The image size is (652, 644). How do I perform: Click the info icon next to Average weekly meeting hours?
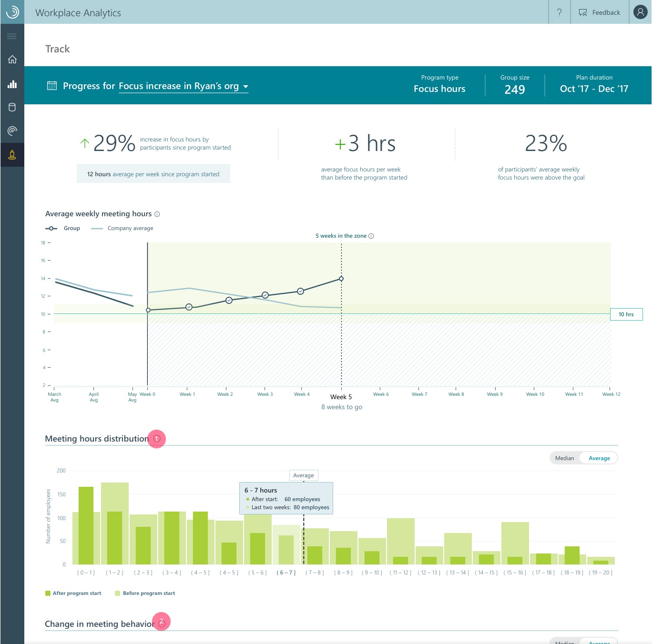[157, 214]
